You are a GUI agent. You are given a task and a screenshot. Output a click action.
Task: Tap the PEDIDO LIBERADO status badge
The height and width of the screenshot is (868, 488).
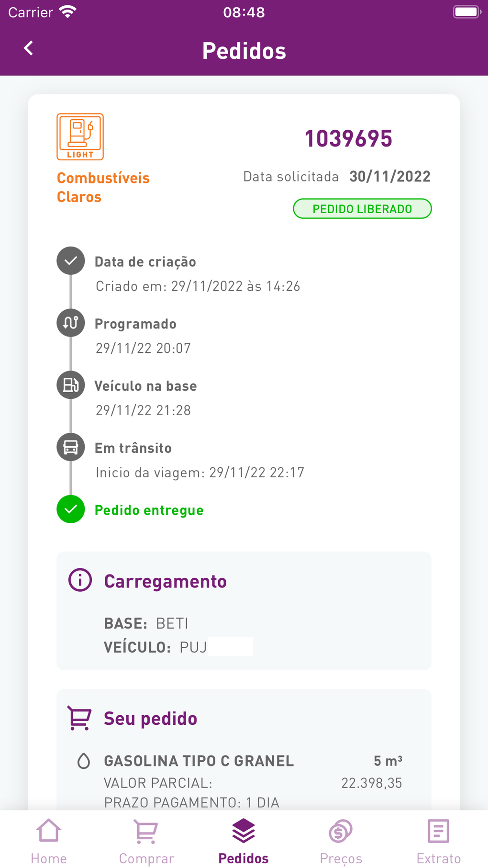coord(362,209)
